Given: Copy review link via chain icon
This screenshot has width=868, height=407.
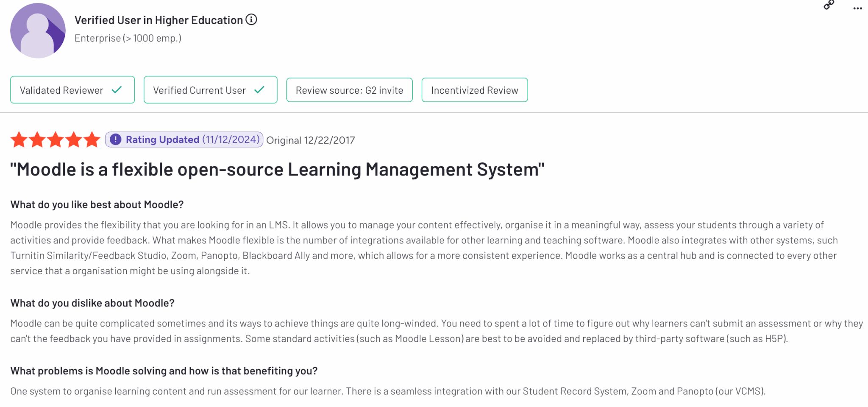Looking at the screenshot, I should [829, 5].
